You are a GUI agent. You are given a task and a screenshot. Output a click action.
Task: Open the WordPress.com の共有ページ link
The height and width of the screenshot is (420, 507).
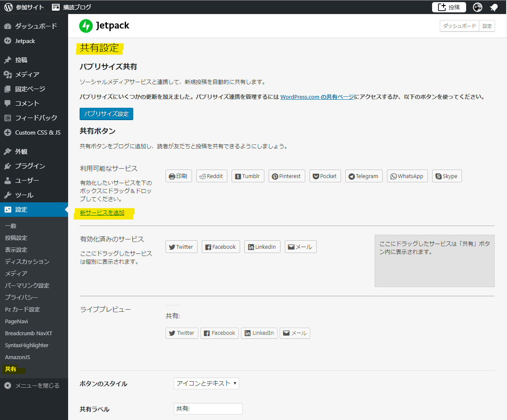click(x=317, y=97)
